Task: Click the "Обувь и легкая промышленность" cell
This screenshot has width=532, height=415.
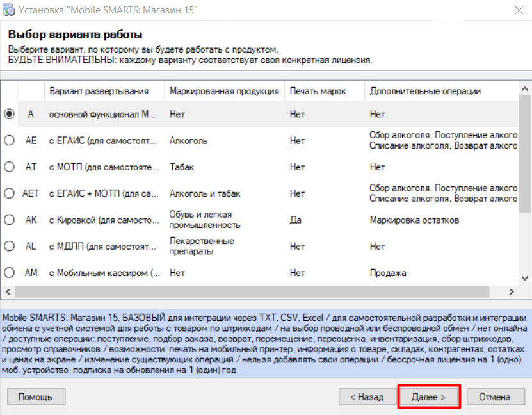Action: coord(205,220)
